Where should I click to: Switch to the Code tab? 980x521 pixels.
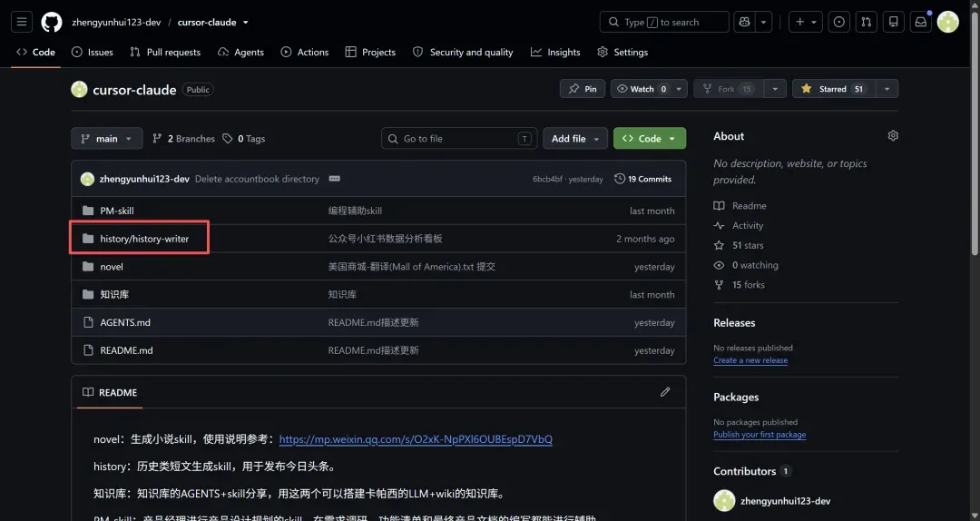[x=35, y=52]
